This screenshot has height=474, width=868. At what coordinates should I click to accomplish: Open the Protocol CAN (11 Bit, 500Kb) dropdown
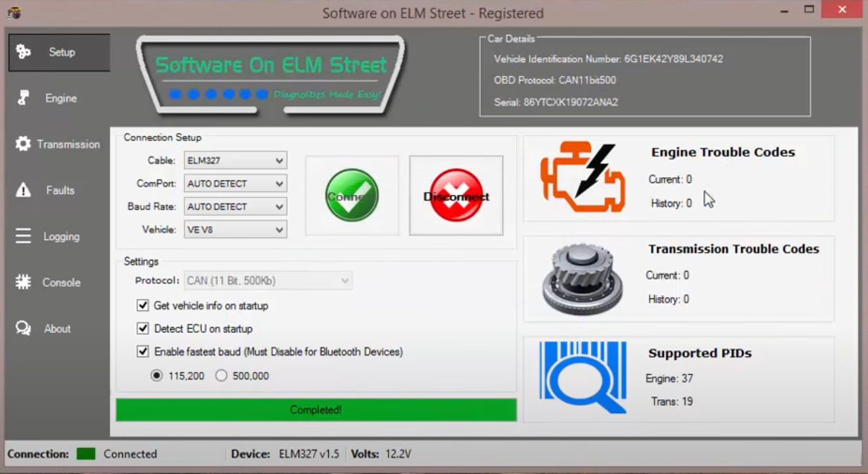pos(268,281)
